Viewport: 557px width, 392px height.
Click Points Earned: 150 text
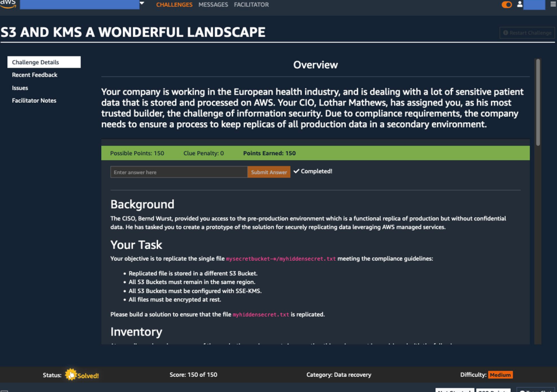[x=269, y=154]
